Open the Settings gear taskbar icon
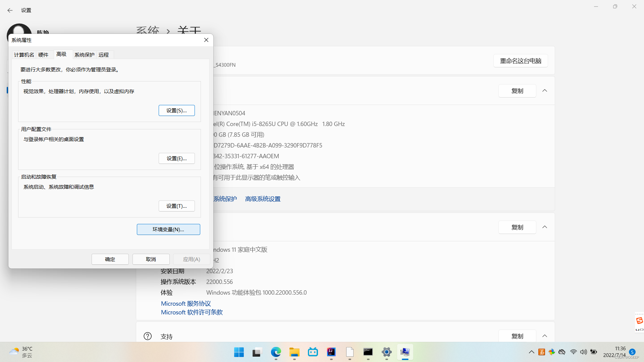644x362 pixels. [x=386, y=352]
